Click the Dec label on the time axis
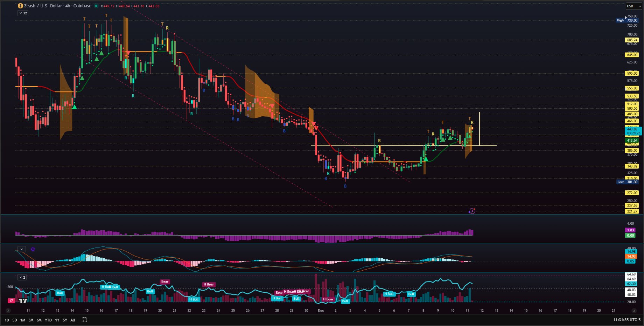Image resolution: width=644 pixels, height=326 pixels. 321,311
